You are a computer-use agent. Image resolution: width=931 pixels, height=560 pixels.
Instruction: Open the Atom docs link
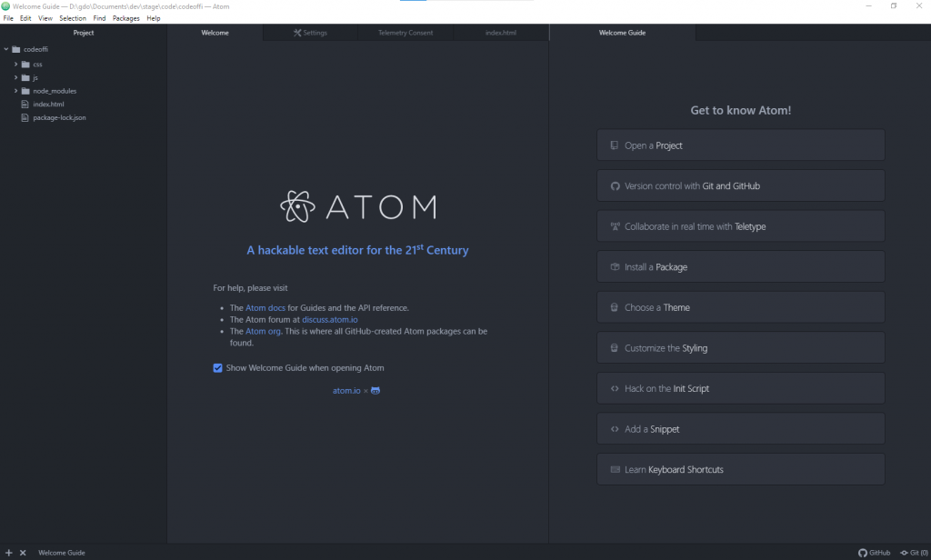pos(265,307)
